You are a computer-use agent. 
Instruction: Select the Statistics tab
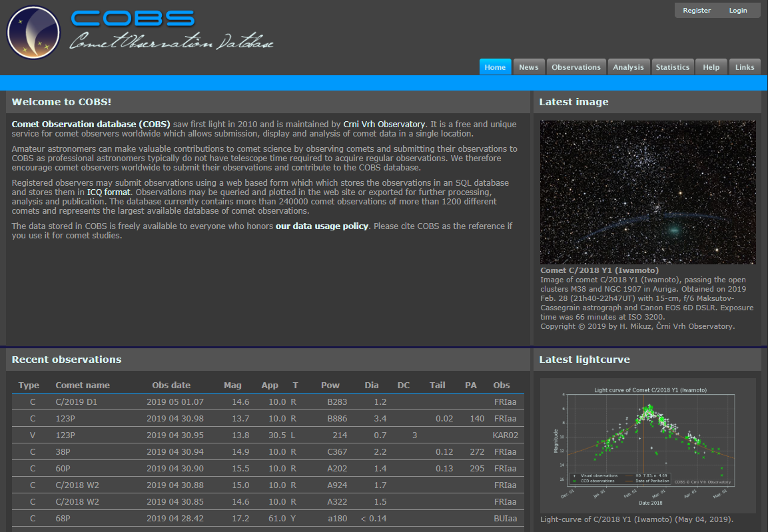tap(672, 67)
